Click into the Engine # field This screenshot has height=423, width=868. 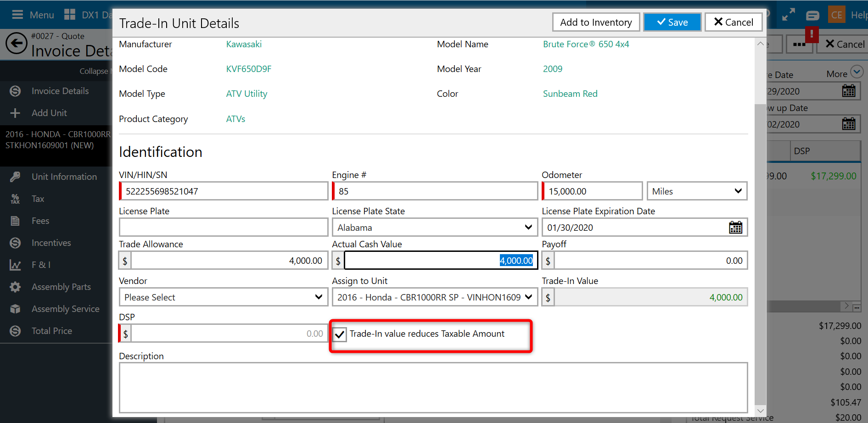point(435,191)
